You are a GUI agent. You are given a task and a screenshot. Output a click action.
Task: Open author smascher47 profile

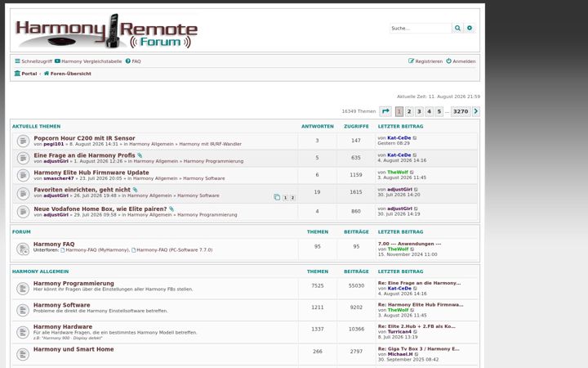[59, 179]
